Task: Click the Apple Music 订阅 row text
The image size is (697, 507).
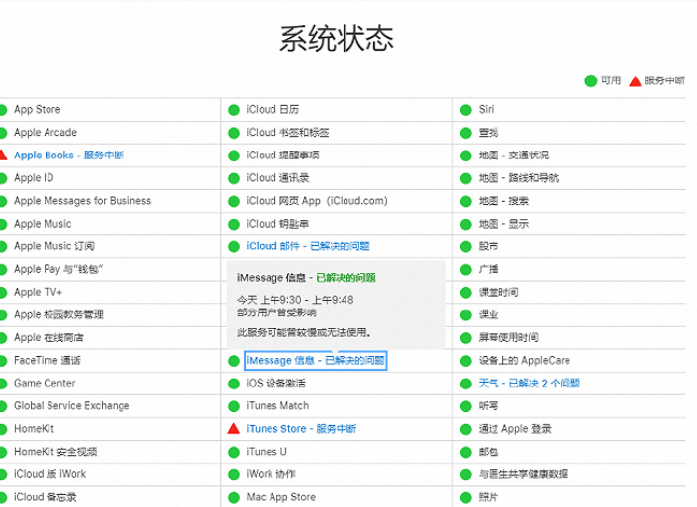Action: pyautogui.click(x=54, y=246)
